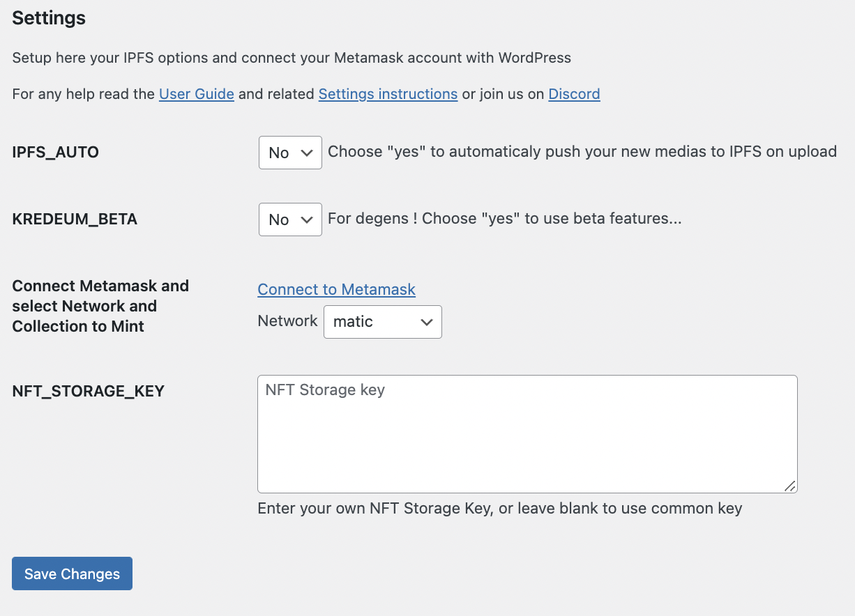The width and height of the screenshot is (855, 616).
Task: Click the Settings page heading
Action: 49,18
